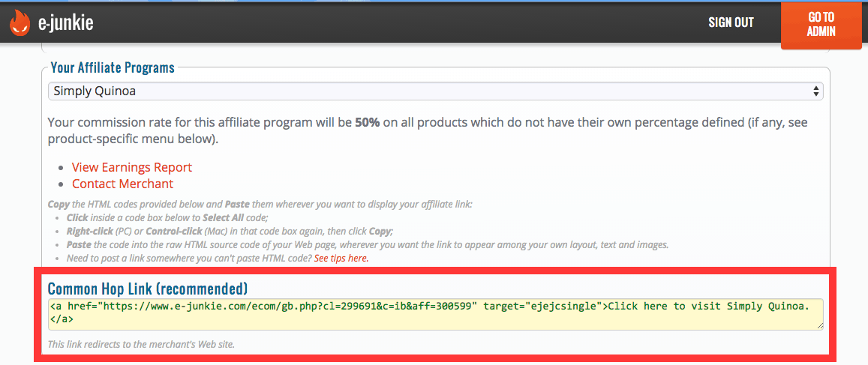Open the View Earnings Report link
Viewport: 868px width, 365px height.
[x=132, y=167]
